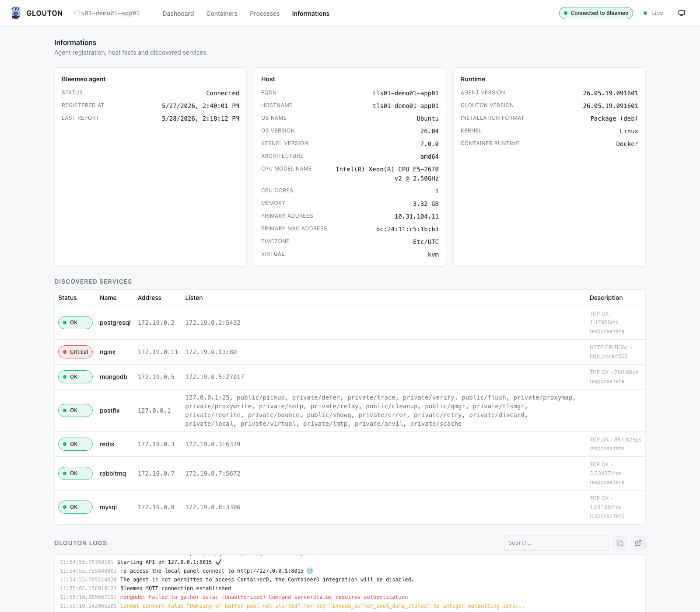Click the mongodb service name
The image size is (700, 612).
[x=113, y=377]
